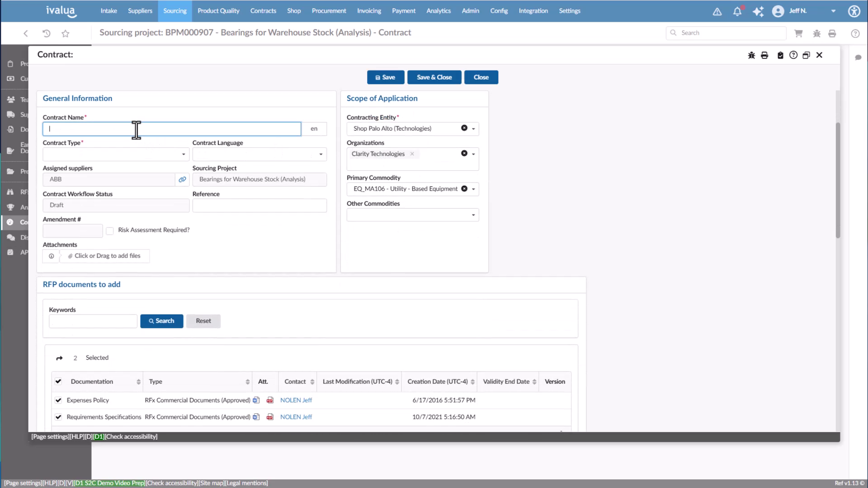Open the Invoicing menu
The width and height of the screenshot is (868, 488).
click(369, 10)
